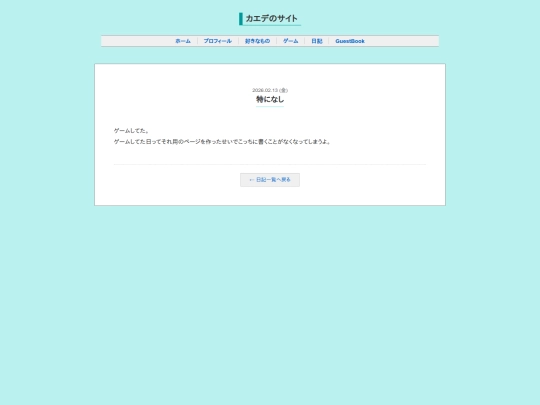Click the sentence about それ用のページ
This screenshot has width=540, height=405.
tap(222, 142)
